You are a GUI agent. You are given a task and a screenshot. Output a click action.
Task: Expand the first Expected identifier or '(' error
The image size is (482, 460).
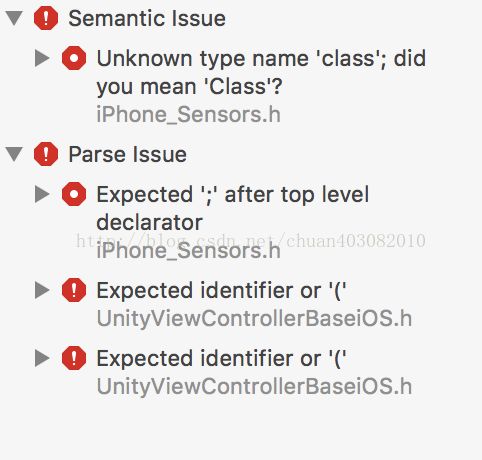tap(42, 290)
